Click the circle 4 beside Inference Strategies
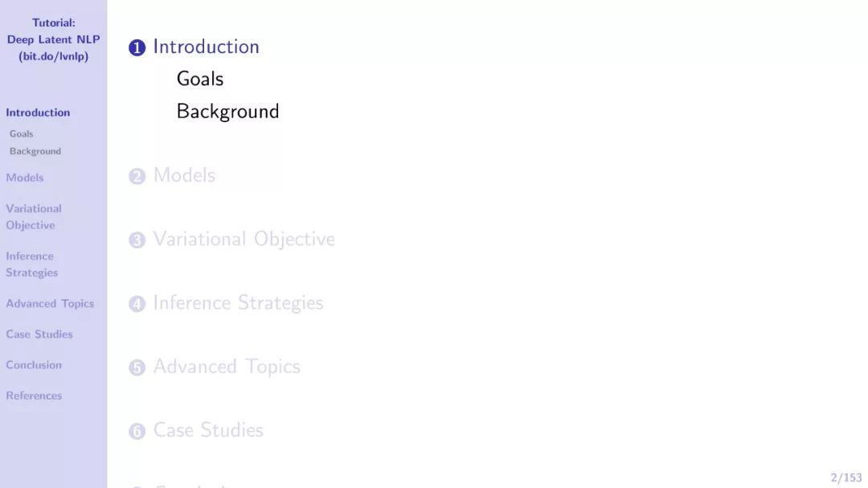This screenshot has width=868, height=488. click(137, 304)
